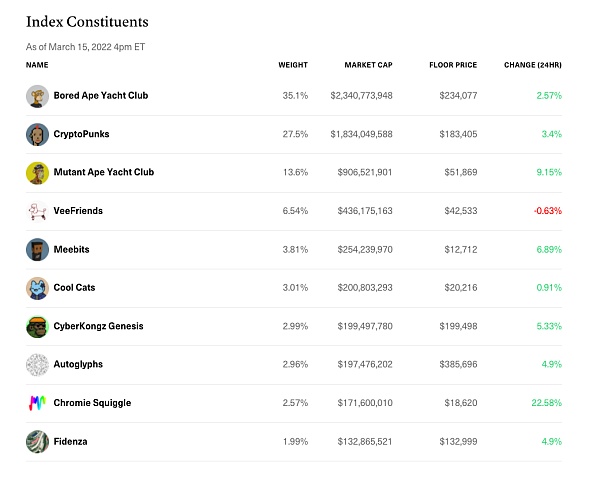Click the Meebits avatar icon

pyautogui.click(x=37, y=250)
